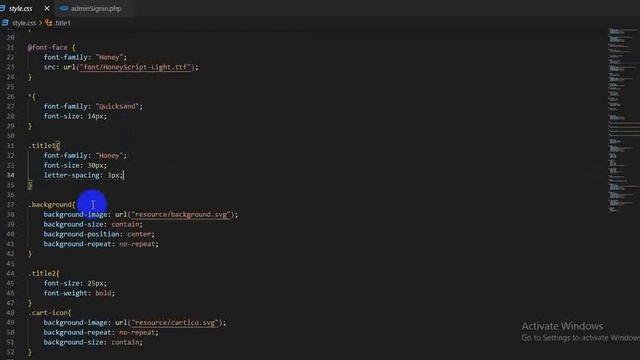Click the font-family: "Honey" line in .title1

click(x=85, y=156)
